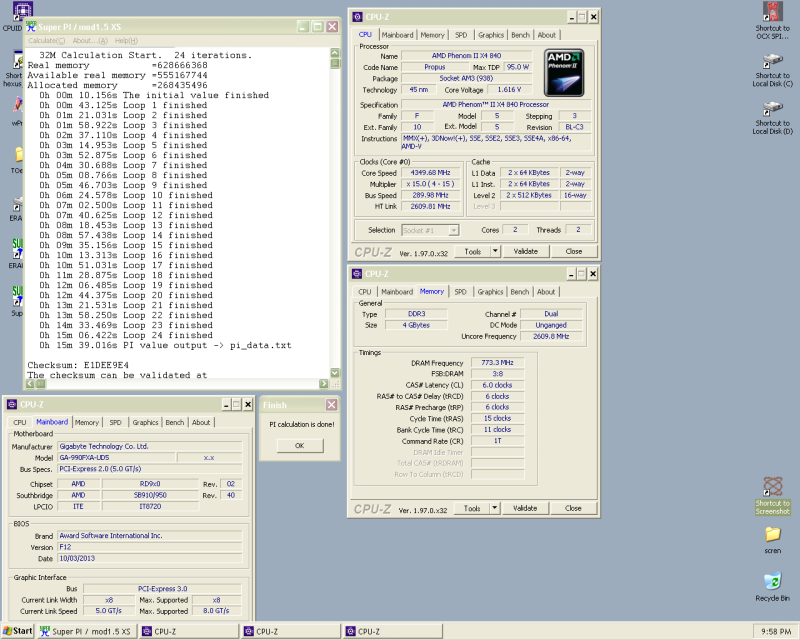Click Validate in CPU tab window
The image size is (800, 640).
tap(526, 251)
